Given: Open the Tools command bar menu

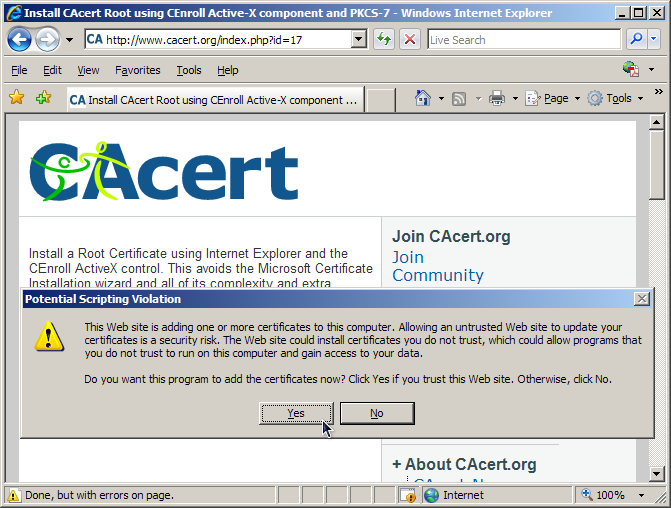Looking at the screenshot, I should click(x=616, y=98).
